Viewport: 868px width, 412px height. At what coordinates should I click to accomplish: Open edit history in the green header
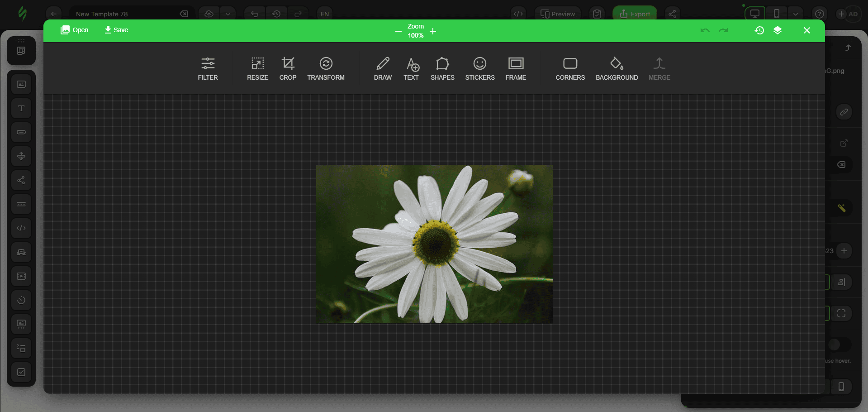(x=759, y=30)
